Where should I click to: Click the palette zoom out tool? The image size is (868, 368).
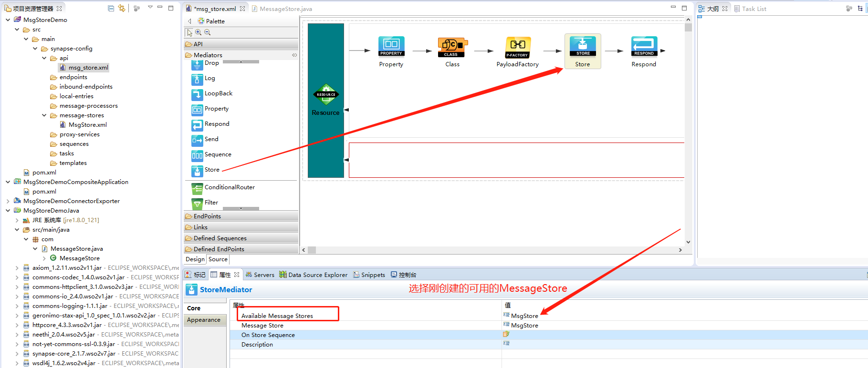click(x=208, y=32)
